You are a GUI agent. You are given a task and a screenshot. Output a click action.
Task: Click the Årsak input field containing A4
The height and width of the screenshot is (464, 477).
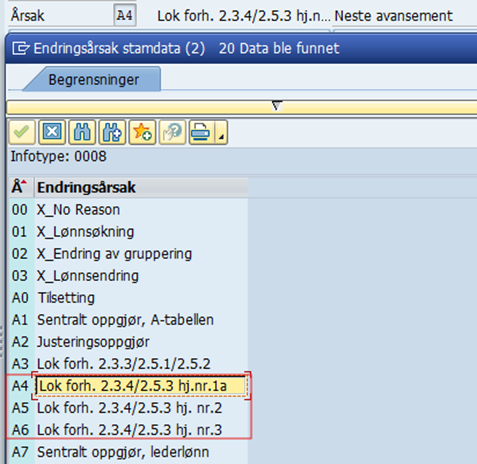(x=125, y=15)
